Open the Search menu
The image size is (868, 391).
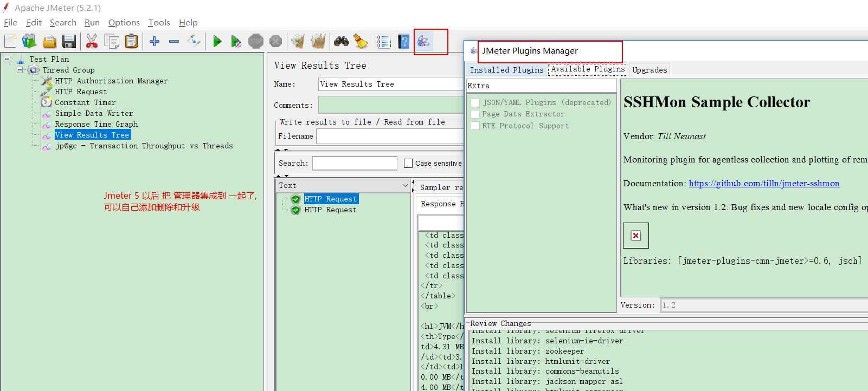pos(63,23)
